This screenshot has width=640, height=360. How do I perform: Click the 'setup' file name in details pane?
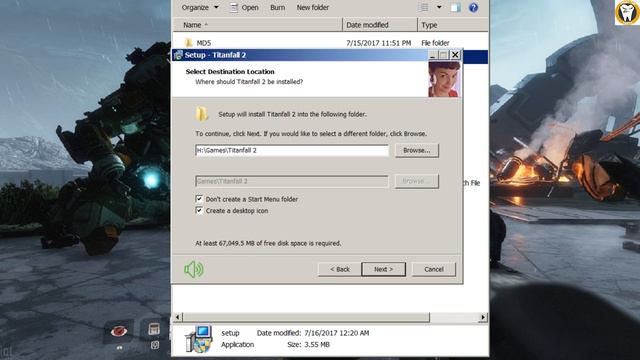tap(230, 333)
